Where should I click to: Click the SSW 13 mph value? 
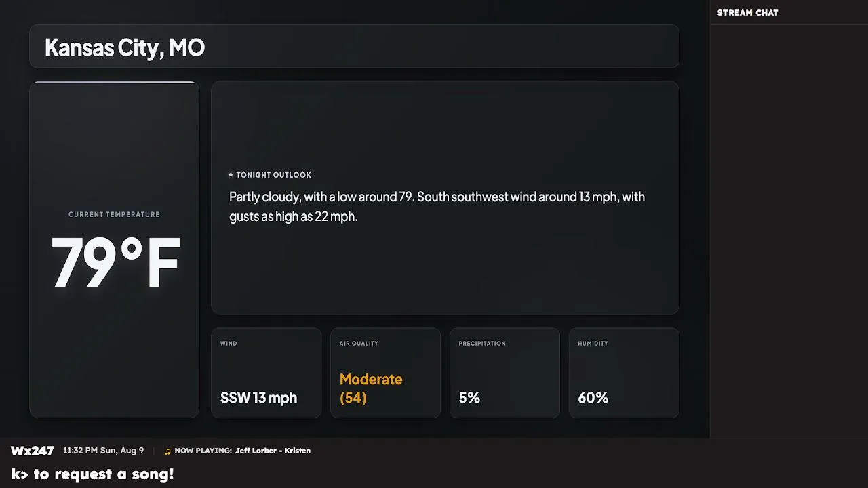(258, 398)
